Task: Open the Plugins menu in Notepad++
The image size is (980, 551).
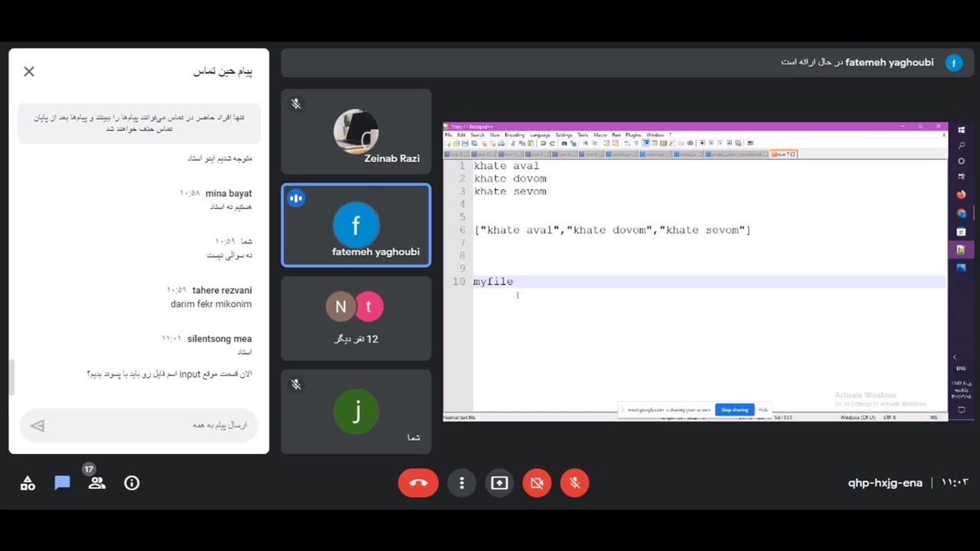Action: pyautogui.click(x=633, y=135)
